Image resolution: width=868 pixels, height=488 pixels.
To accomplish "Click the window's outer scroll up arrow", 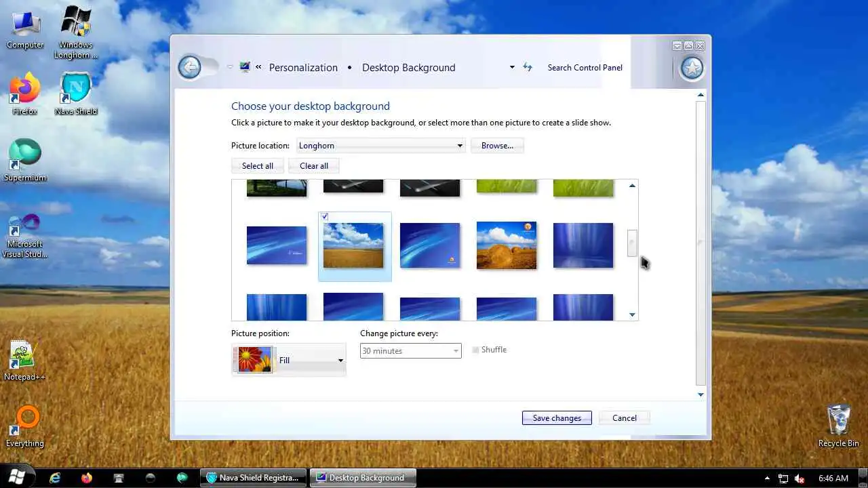I will coord(701,95).
